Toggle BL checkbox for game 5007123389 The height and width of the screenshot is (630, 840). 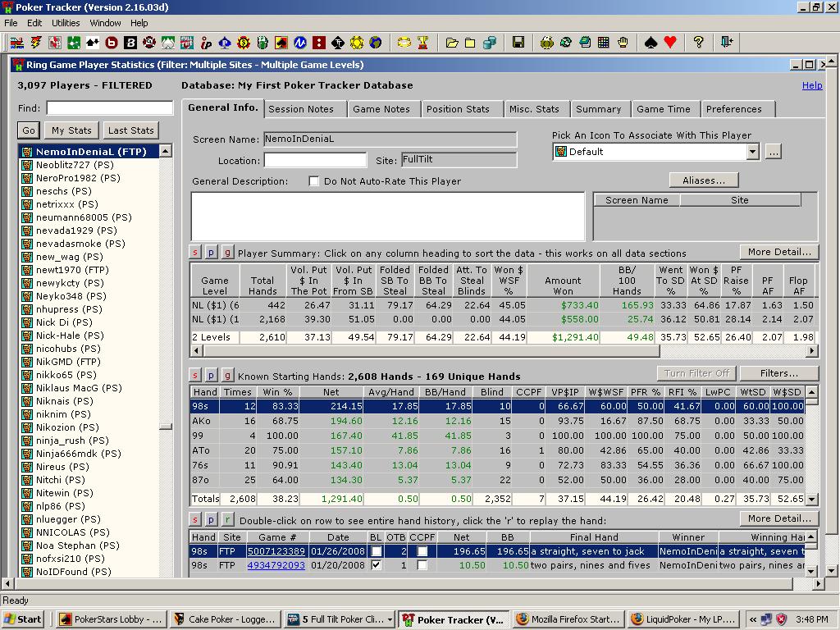[x=376, y=551]
